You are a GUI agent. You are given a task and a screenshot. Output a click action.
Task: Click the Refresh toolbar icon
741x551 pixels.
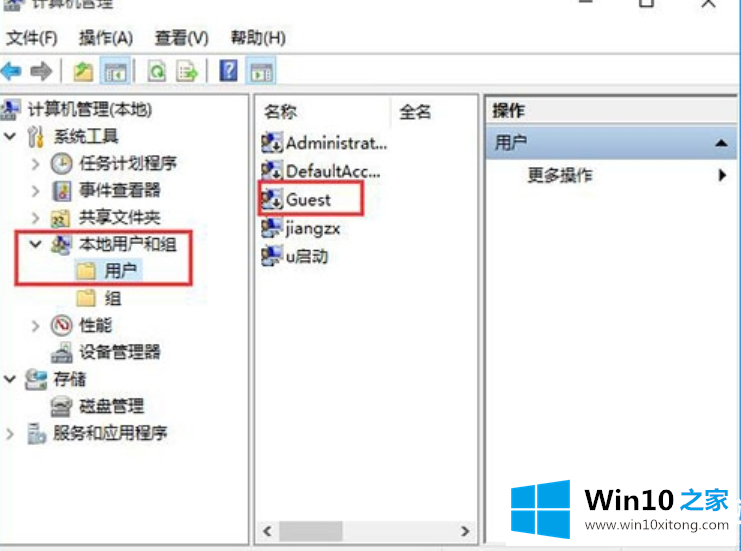(x=157, y=72)
